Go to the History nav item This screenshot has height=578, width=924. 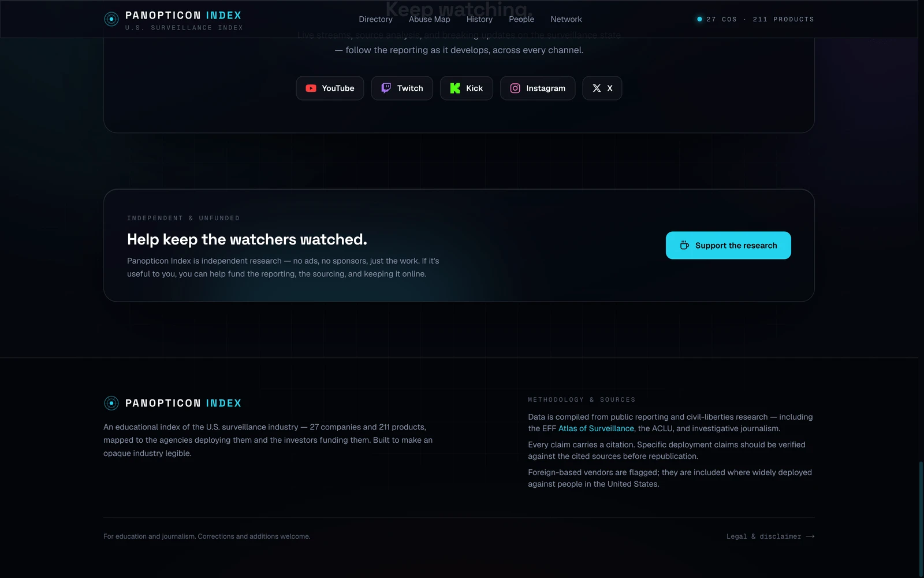coord(479,19)
